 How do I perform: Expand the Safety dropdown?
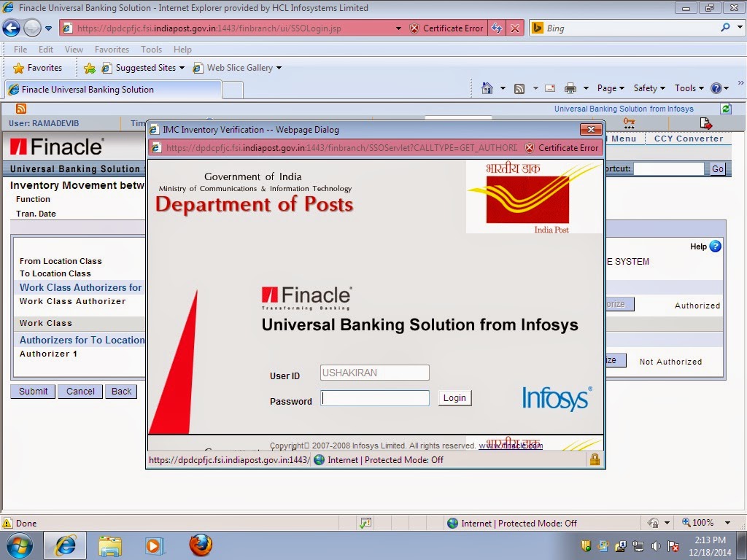pos(648,87)
